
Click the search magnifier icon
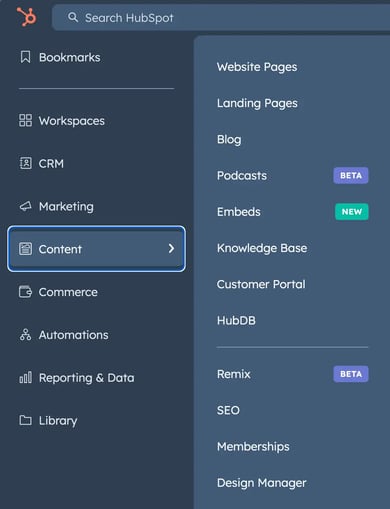coord(73,17)
